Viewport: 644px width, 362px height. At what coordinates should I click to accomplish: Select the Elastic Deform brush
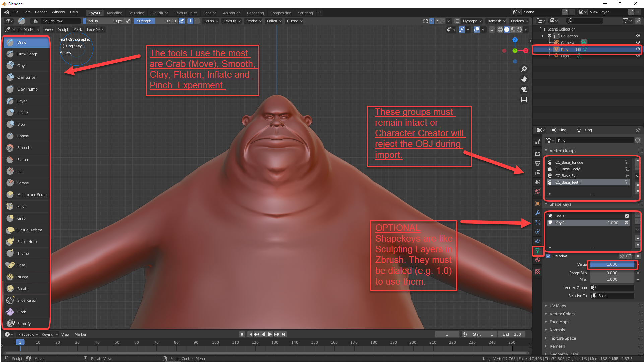[x=27, y=230]
